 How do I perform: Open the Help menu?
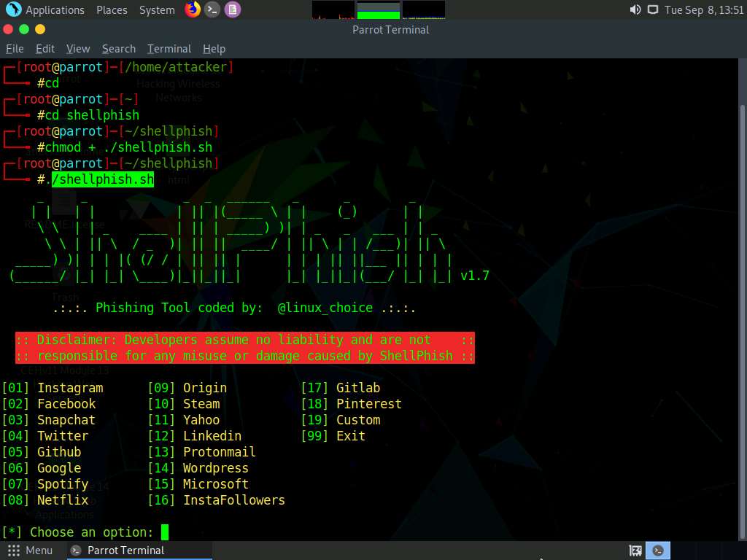pos(214,49)
